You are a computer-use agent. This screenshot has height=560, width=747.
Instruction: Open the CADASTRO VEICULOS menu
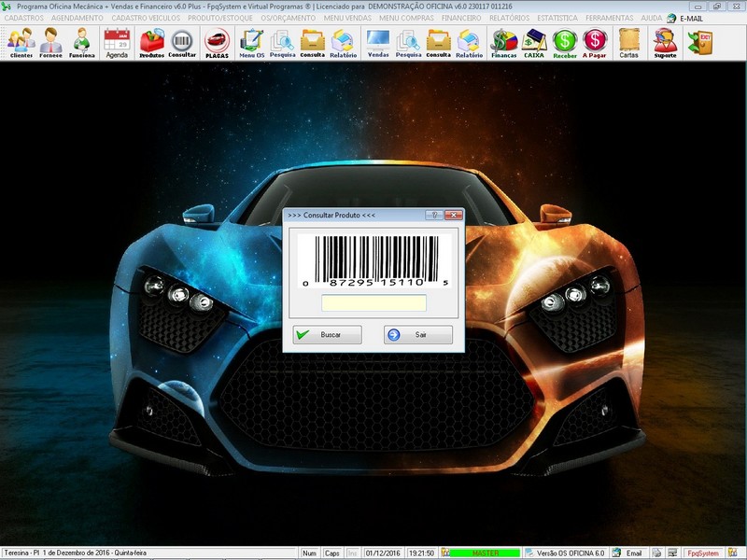click(x=146, y=18)
